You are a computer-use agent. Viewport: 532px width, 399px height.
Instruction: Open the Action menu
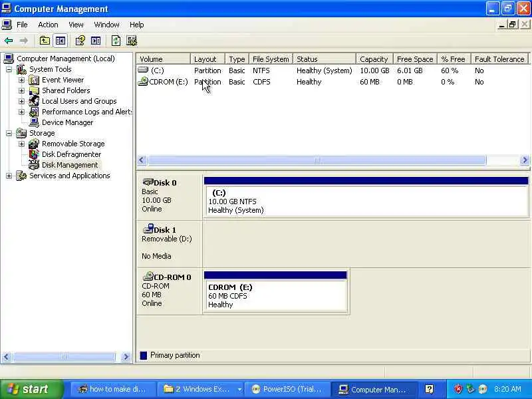click(48, 25)
